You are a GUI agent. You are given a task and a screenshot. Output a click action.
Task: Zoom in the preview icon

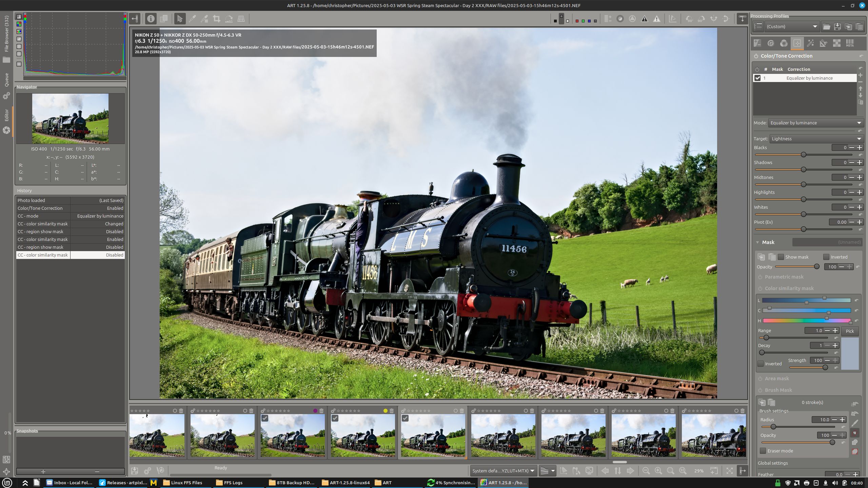pyautogui.click(x=658, y=471)
